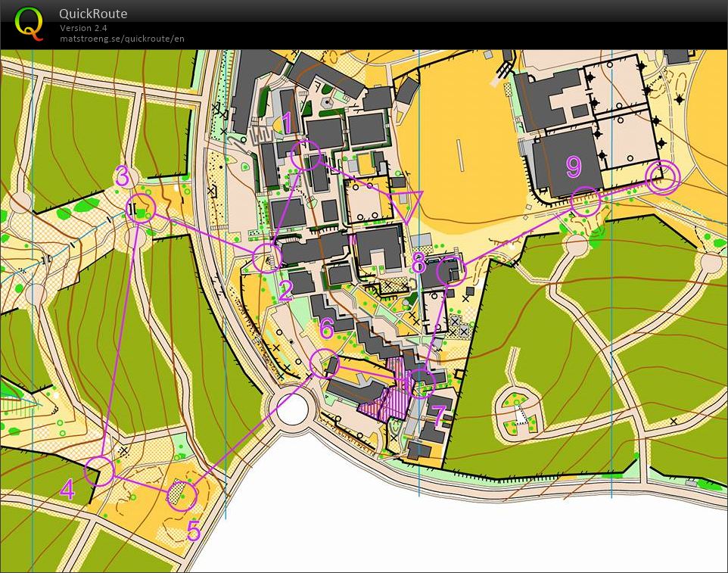Select control circle 8 on the map
The image size is (728, 573).
452,271
